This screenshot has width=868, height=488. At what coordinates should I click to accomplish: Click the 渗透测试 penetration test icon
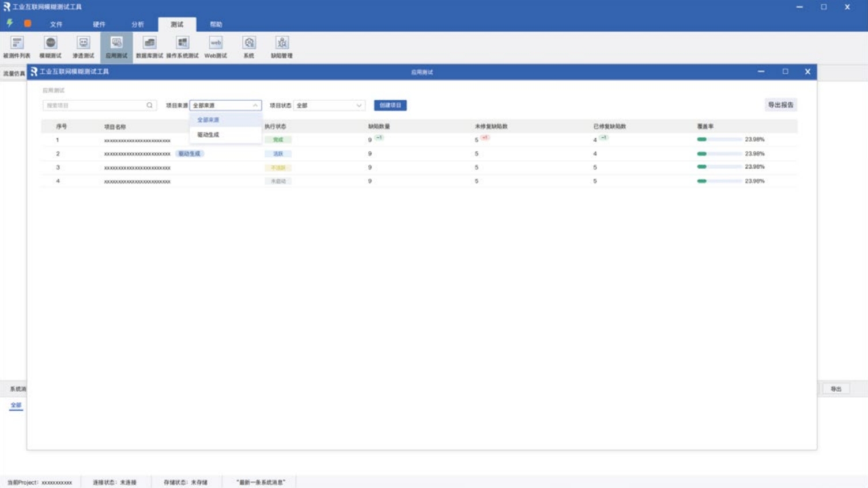click(x=83, y=47)
